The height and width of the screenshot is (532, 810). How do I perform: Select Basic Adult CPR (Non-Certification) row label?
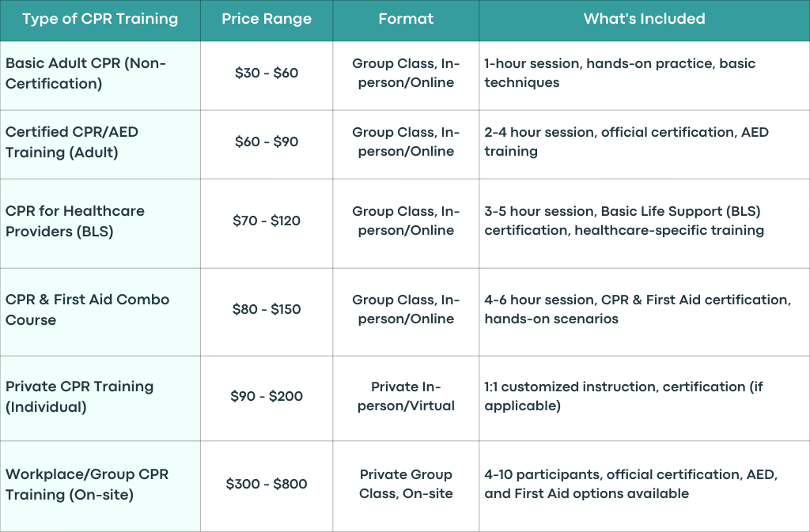click(x=100, y=74)
